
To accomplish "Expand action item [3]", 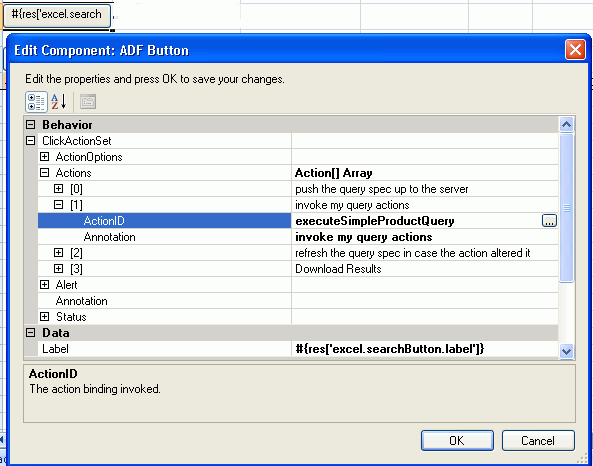I will (59, 269).
